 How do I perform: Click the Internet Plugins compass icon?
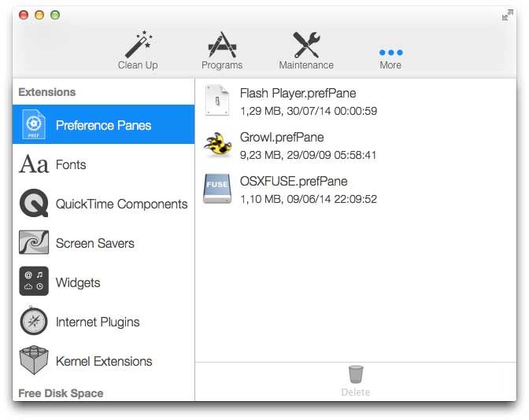34,322
